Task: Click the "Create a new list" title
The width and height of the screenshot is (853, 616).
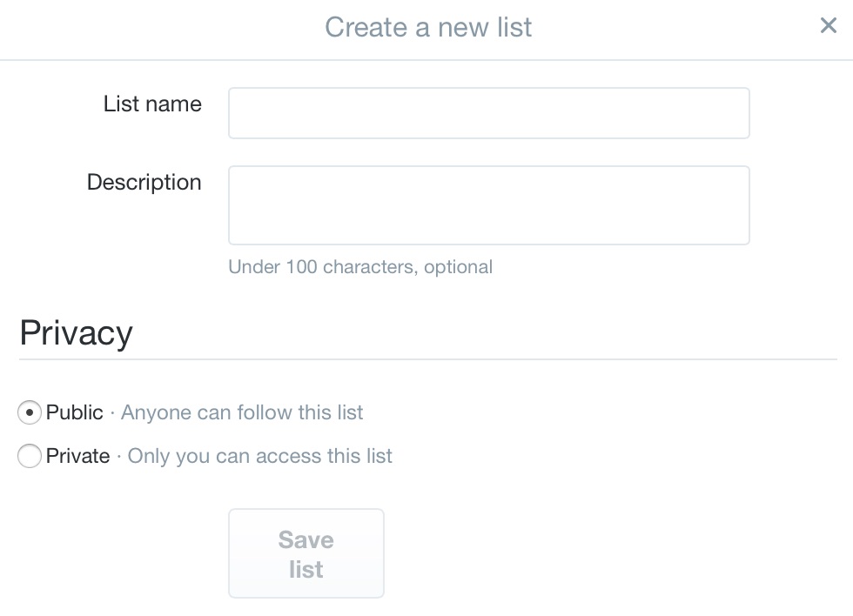Action: tap(428, 27)
